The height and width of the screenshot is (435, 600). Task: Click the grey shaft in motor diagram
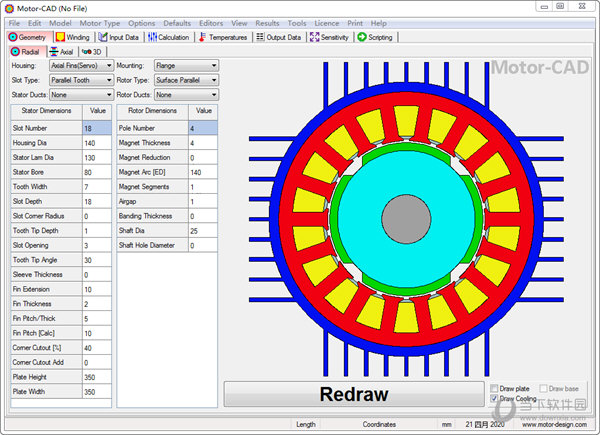(x=400, y=217)
